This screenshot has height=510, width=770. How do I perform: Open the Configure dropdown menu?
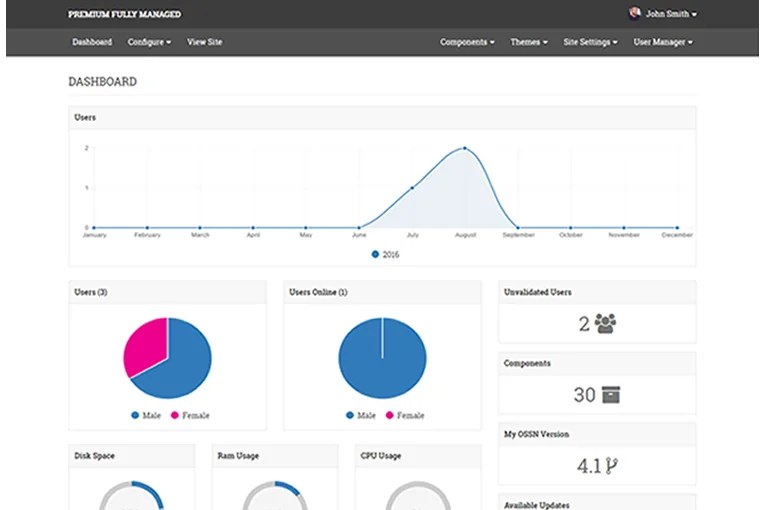point(149,42)
